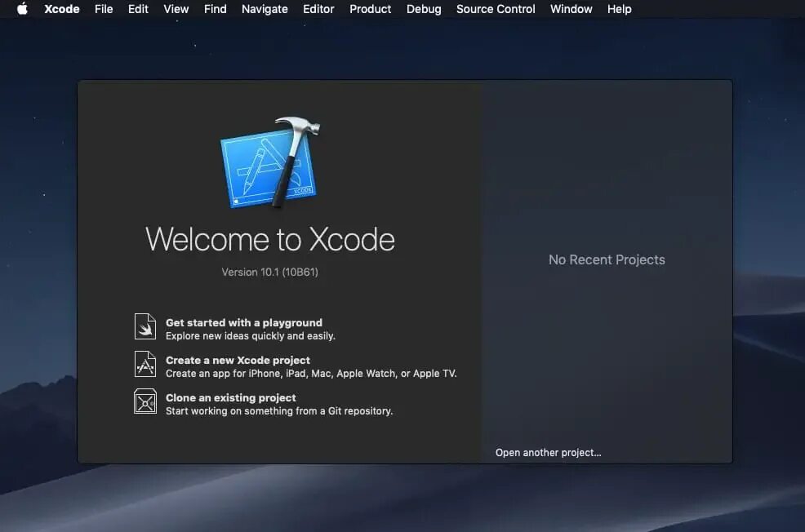Open the Apple menu

(22, 9)
